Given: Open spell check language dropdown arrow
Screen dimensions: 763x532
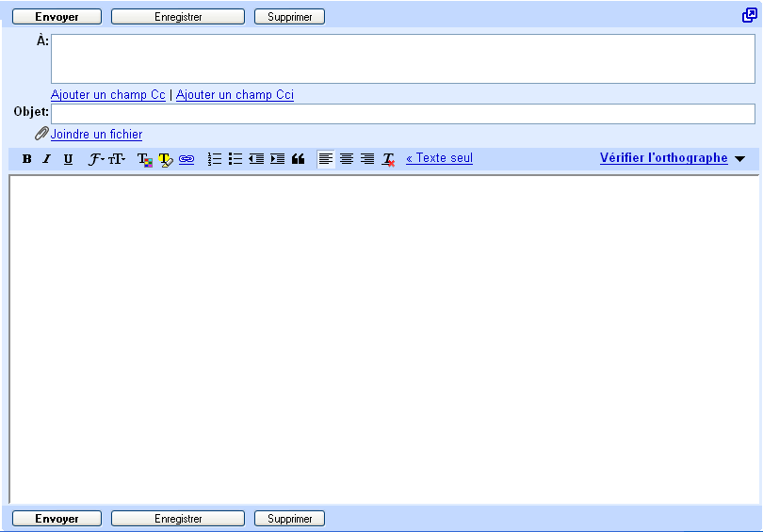Looking at the screenshot, I should [740, 159].
